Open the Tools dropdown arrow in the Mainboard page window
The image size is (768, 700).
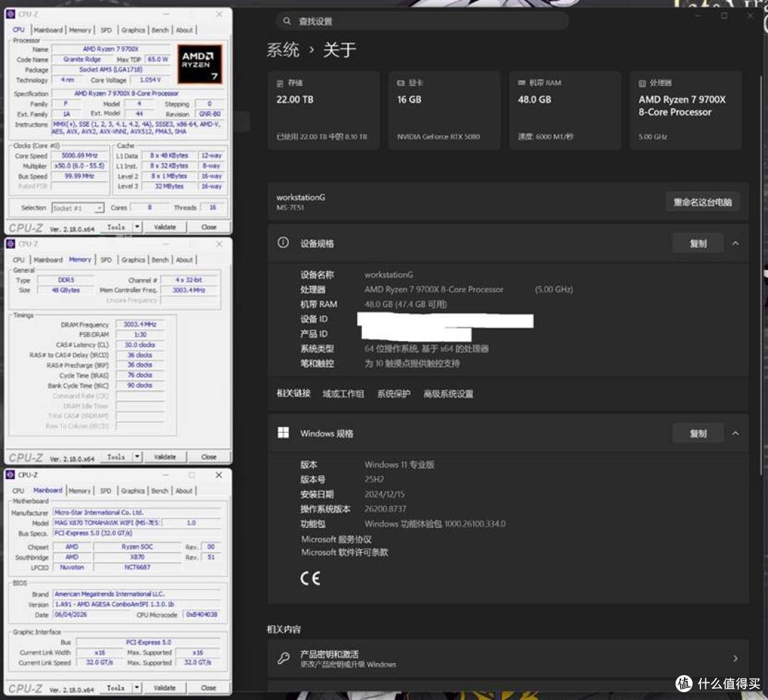[137, 688]
